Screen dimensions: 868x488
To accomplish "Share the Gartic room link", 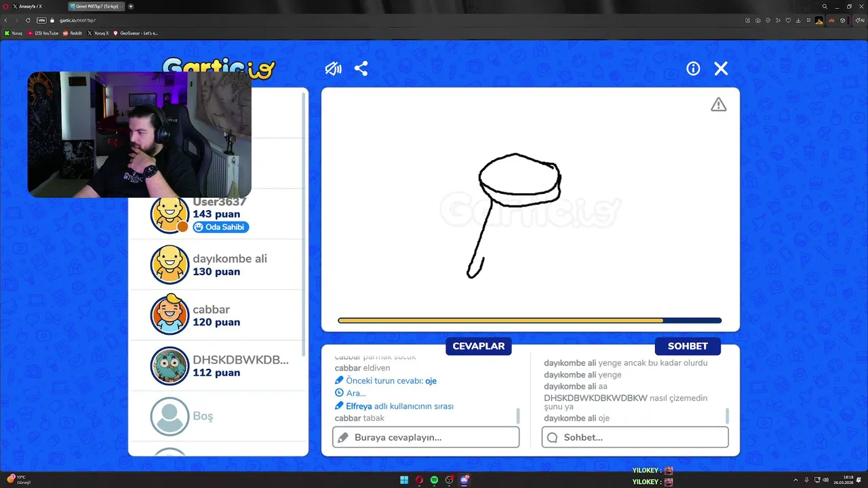I will click(361, 68).
